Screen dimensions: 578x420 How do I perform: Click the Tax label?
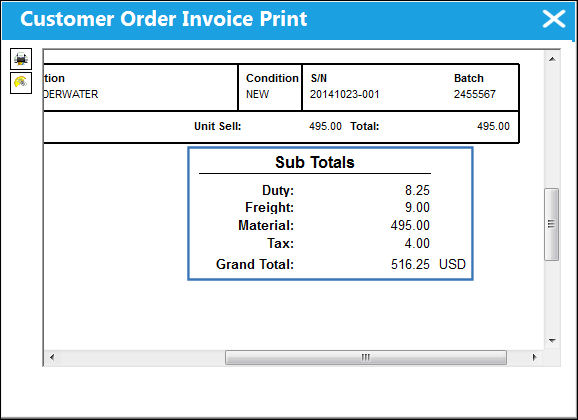point(281,244)
